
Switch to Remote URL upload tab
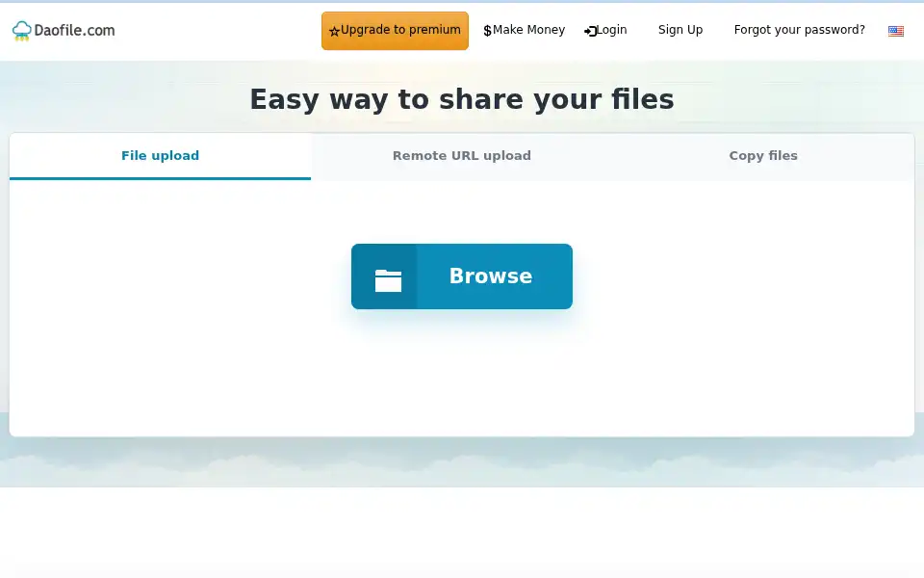[462, 156]
